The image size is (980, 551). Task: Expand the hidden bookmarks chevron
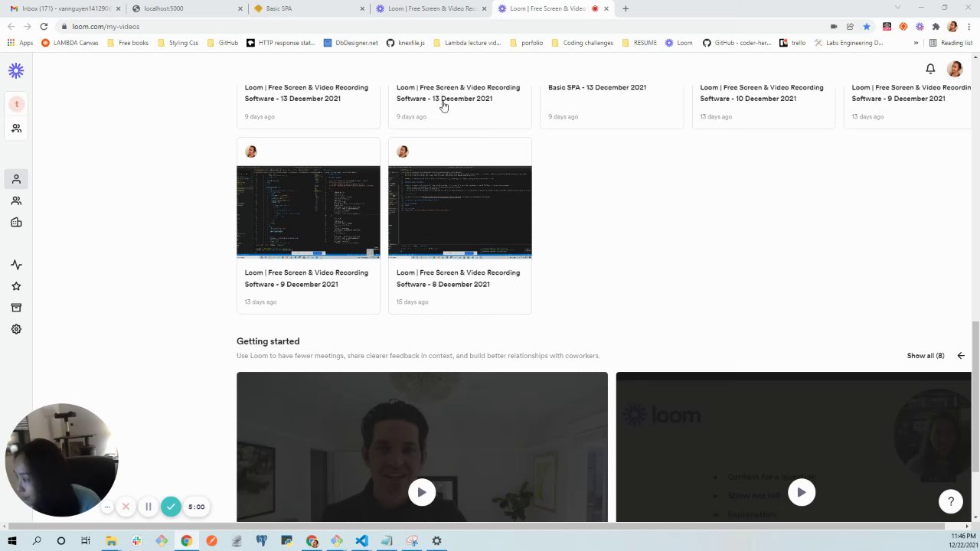(916, 43)
